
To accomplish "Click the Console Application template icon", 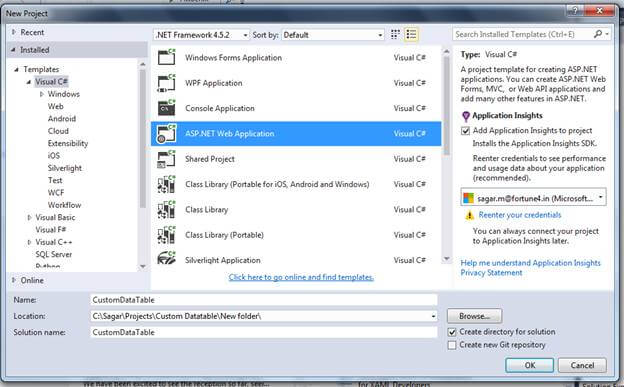I will pos(166,108).
